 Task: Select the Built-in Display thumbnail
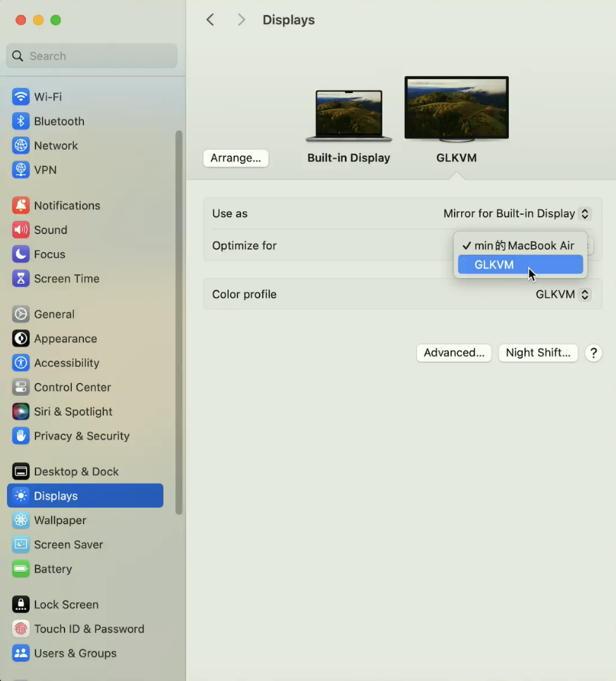tap(348, 115)
